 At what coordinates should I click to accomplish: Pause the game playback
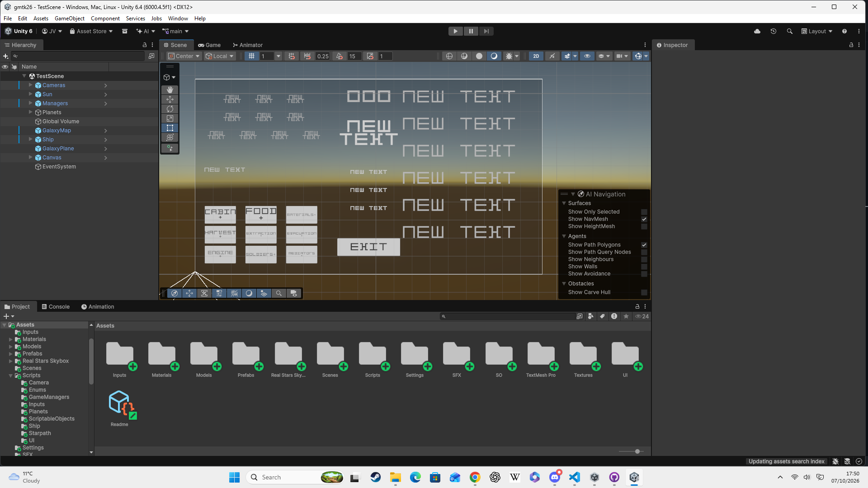click(x=471, y=31)
